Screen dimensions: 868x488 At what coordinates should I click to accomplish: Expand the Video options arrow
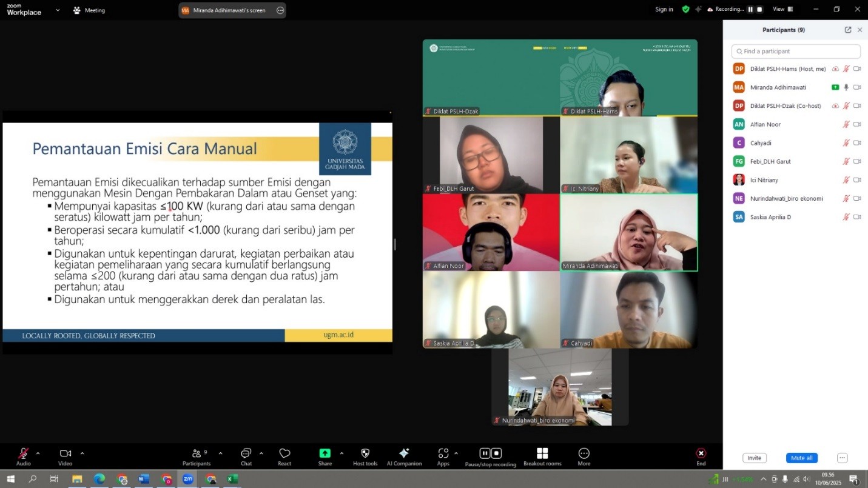(x=82, y=453)
